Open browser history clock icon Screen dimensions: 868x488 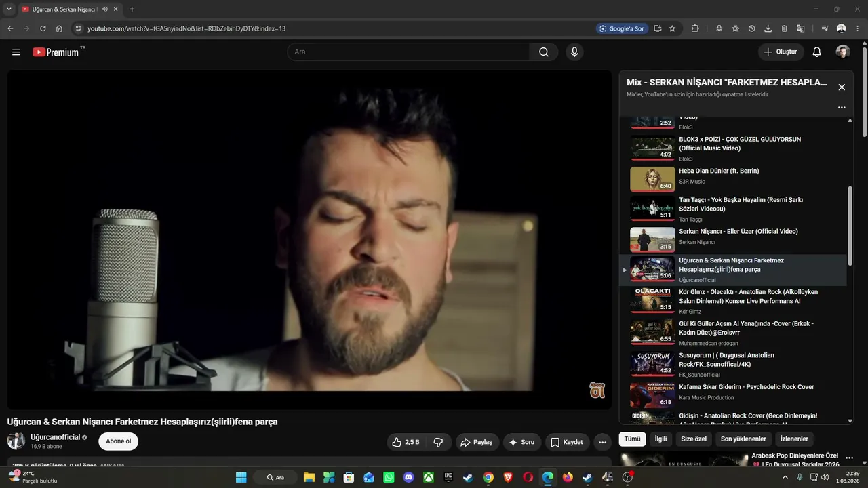tap(751, 28)
